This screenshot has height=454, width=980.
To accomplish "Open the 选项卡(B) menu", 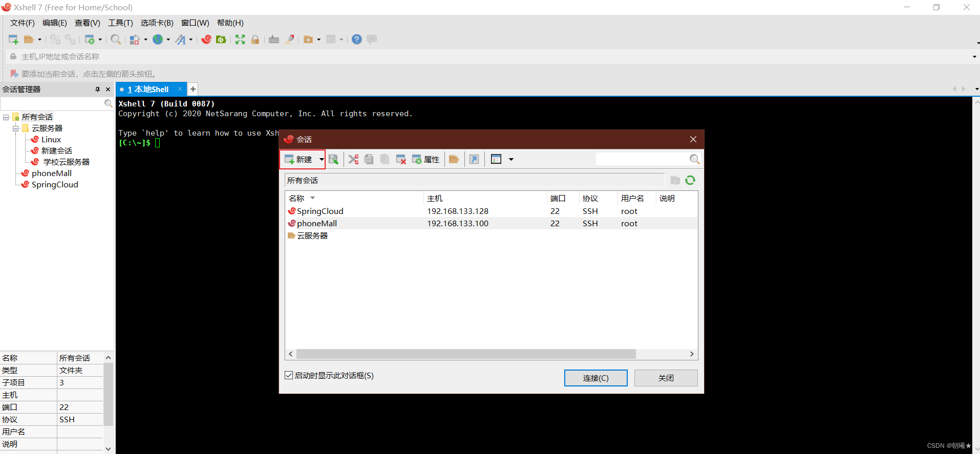I will pos(157,23).
